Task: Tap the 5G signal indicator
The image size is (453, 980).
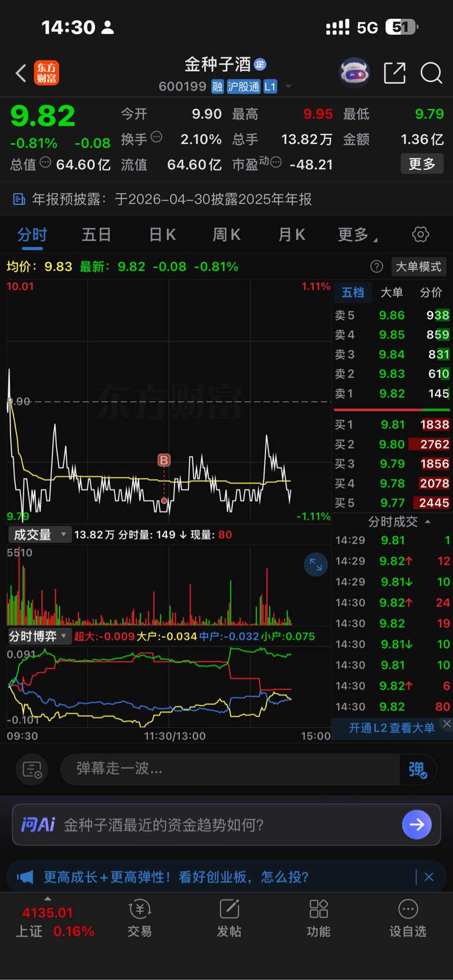Action: (x=367, y=28)
